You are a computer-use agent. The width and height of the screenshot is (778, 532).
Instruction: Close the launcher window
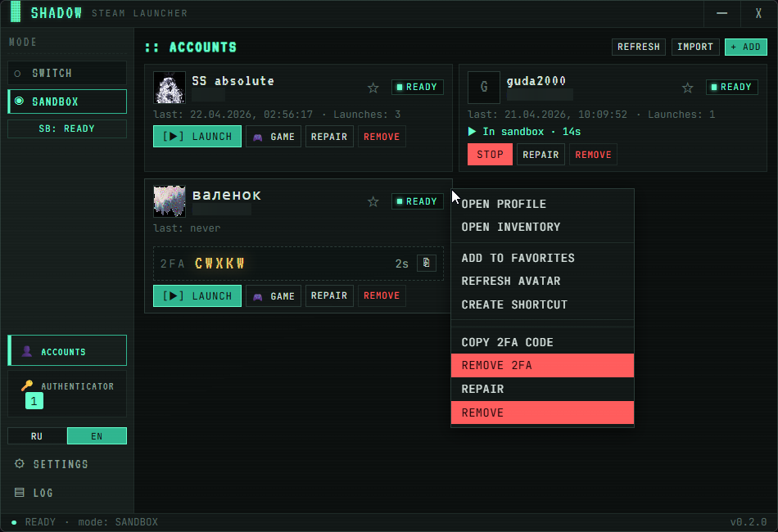click(758, 13)
